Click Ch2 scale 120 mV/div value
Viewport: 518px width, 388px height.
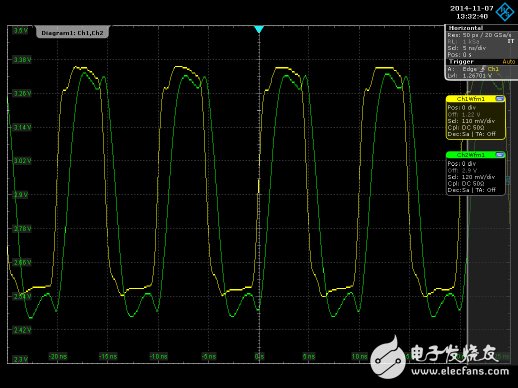point(478,177)
